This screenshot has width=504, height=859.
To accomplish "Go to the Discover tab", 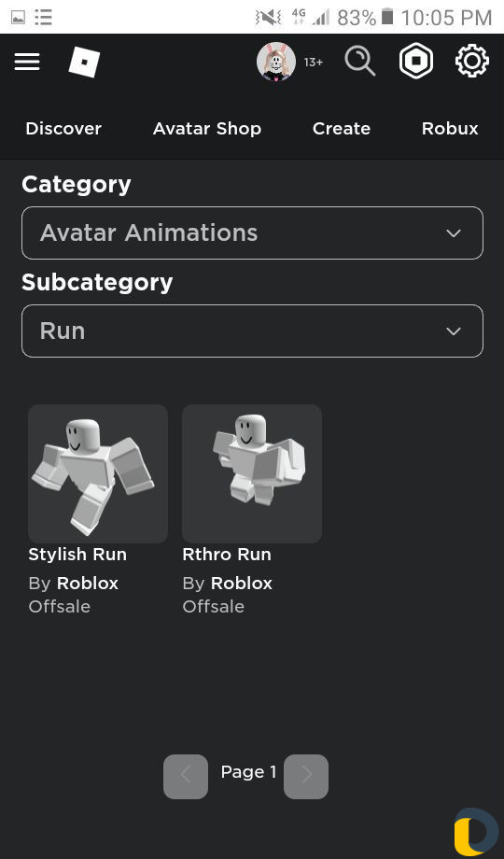I will tap(63, 129).
